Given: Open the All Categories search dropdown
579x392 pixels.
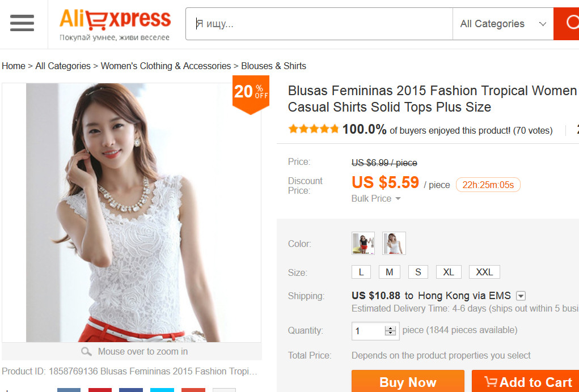Looking at the screenshot, I should click(502, 24).
